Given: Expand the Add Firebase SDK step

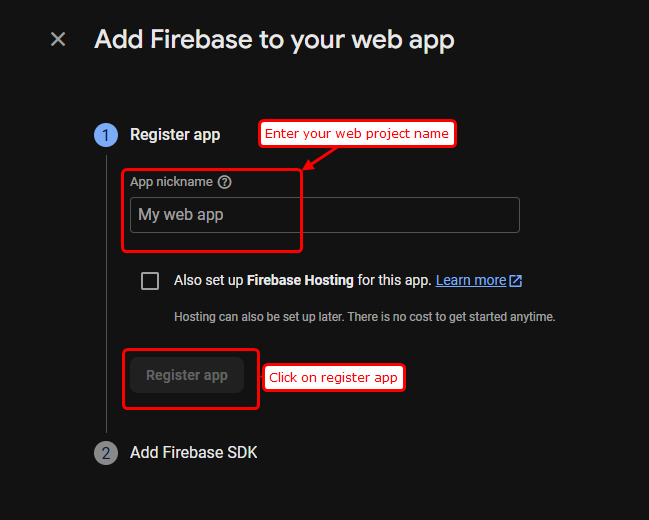Looking at the screenshot, I should [193, 453].
